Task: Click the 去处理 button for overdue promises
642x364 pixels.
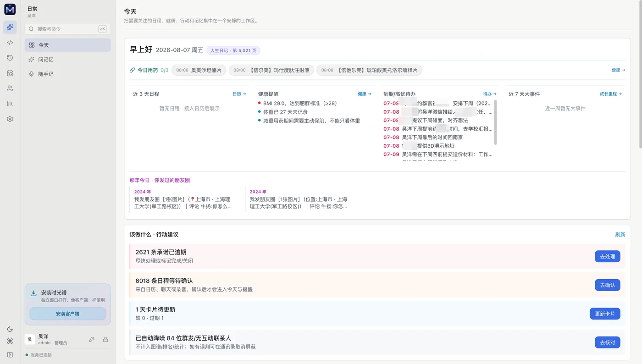Action: [x=608, y=256]
